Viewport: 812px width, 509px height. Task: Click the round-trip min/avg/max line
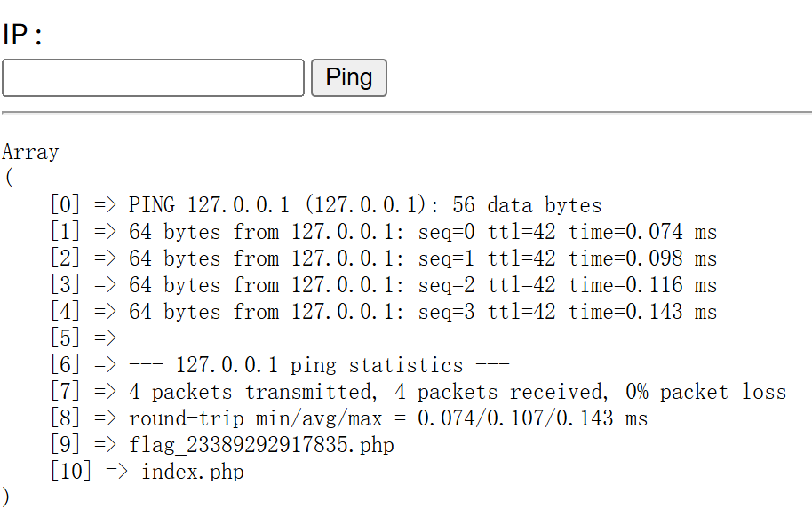pos(388,418)
